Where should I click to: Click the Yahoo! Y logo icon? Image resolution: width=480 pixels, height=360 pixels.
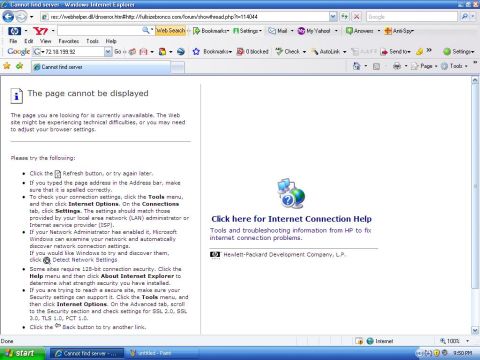[40, 31]
